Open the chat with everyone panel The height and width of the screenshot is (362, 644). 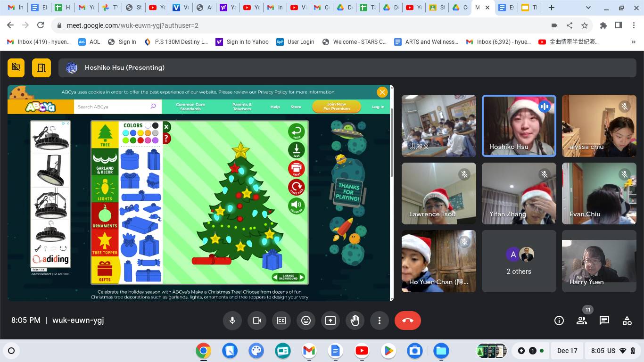(604, 321)
